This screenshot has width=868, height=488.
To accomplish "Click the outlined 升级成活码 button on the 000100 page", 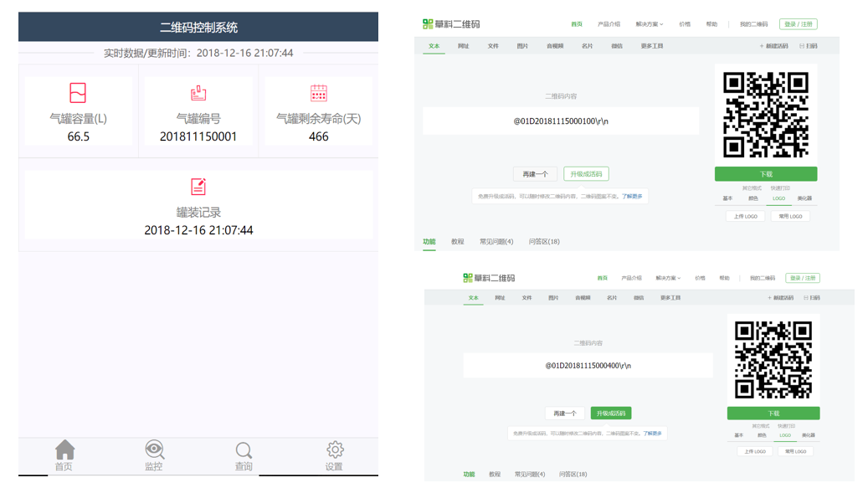I will tap(586, 174).
